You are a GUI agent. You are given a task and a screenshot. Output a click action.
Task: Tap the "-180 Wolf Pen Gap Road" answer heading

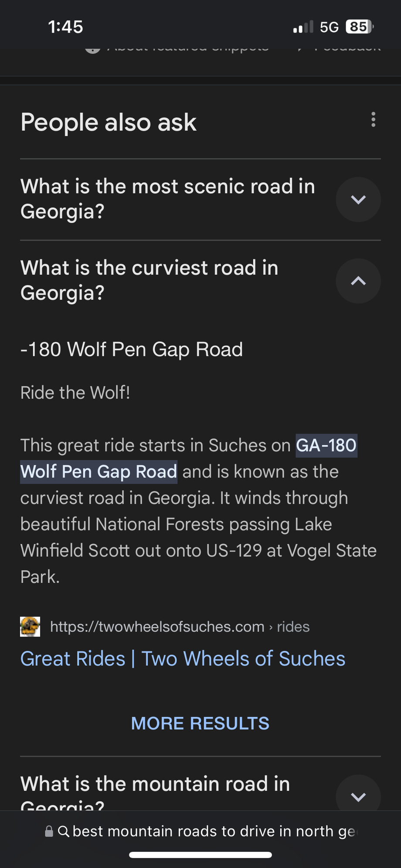(132, 349)
